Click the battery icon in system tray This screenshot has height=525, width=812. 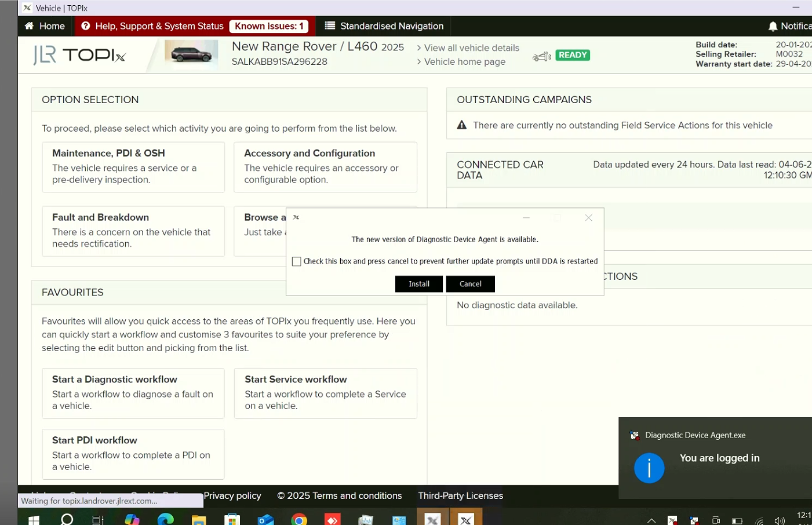(737, 520)
